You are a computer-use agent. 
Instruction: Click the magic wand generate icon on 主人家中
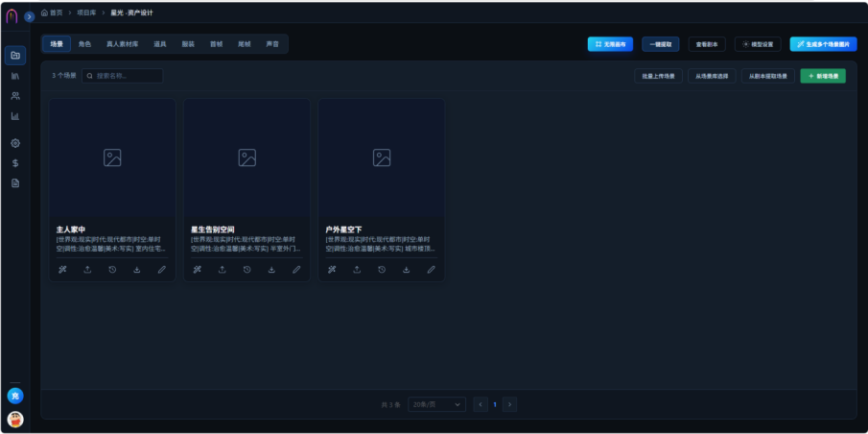62,270
